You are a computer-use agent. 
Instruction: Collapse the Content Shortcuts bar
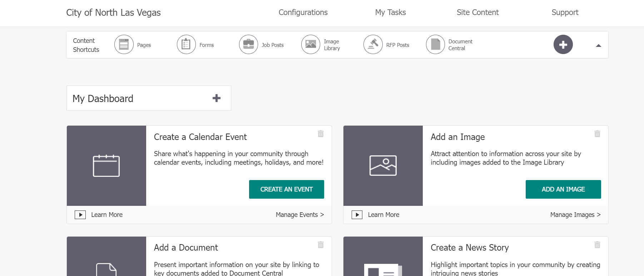point(598,45)
